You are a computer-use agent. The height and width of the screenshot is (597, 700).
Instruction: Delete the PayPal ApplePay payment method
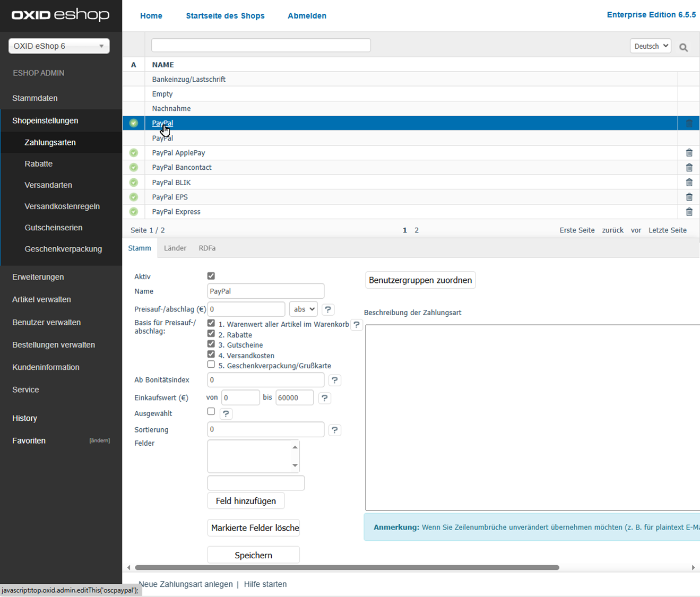click(x=689, y=153)
